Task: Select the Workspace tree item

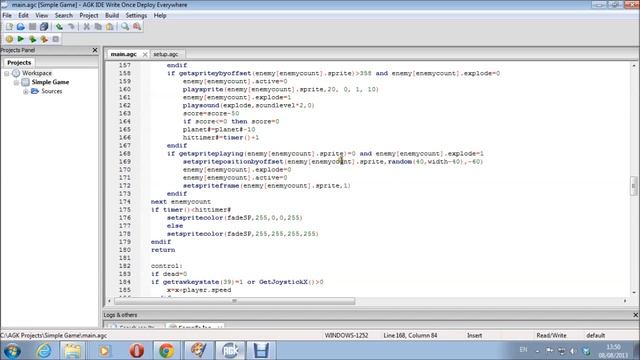Action: (37, 73)
